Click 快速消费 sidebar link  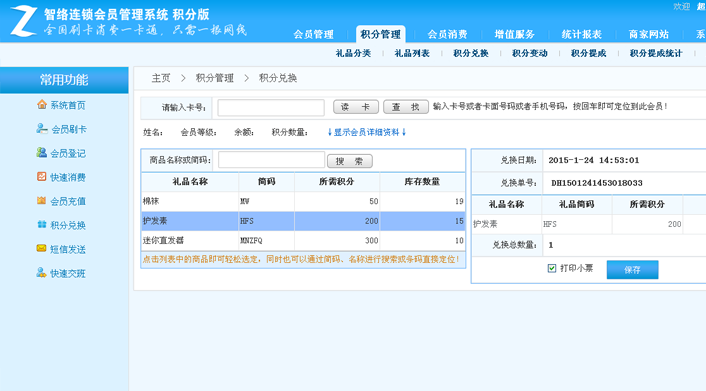click(x=68, y=177)
